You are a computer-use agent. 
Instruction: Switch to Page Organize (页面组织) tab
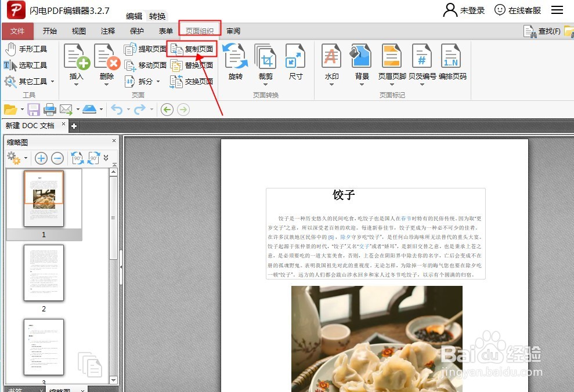coord(200,31)
